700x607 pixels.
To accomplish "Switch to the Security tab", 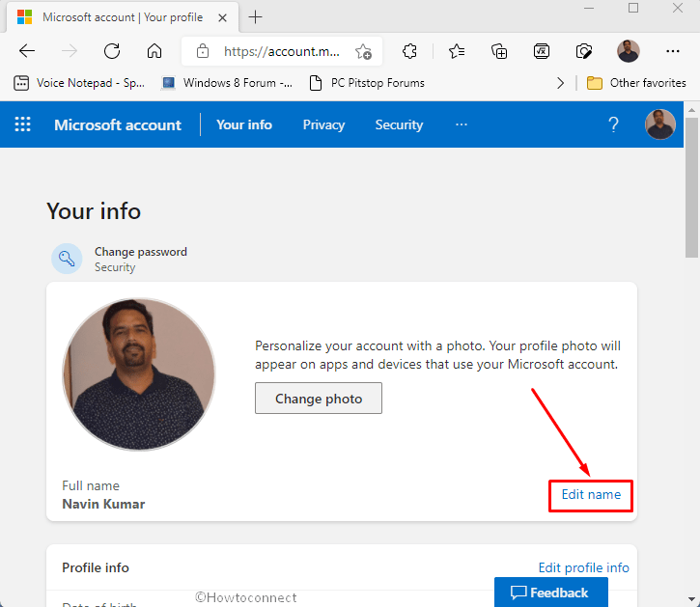I will point(399,125).
